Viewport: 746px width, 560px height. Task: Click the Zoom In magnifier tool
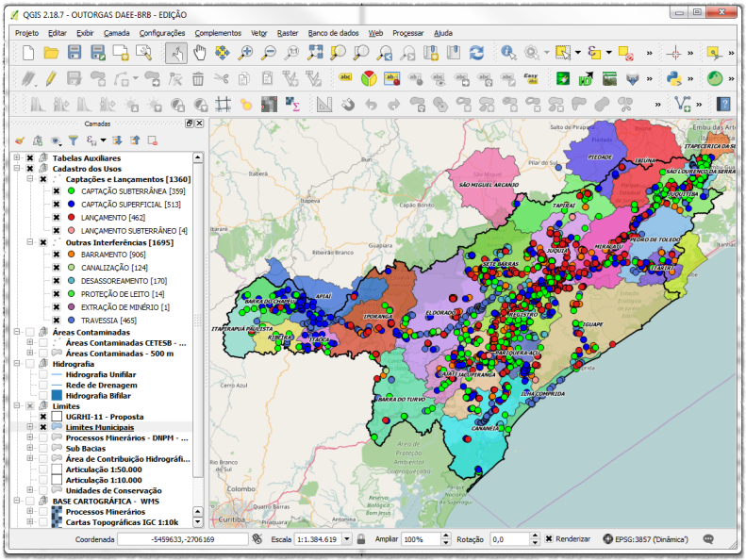(245, 53)
